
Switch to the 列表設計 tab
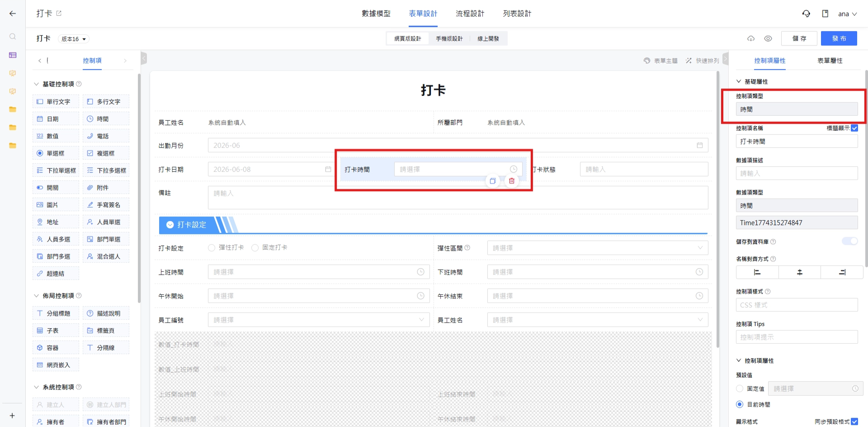click(x=517, y=14)
